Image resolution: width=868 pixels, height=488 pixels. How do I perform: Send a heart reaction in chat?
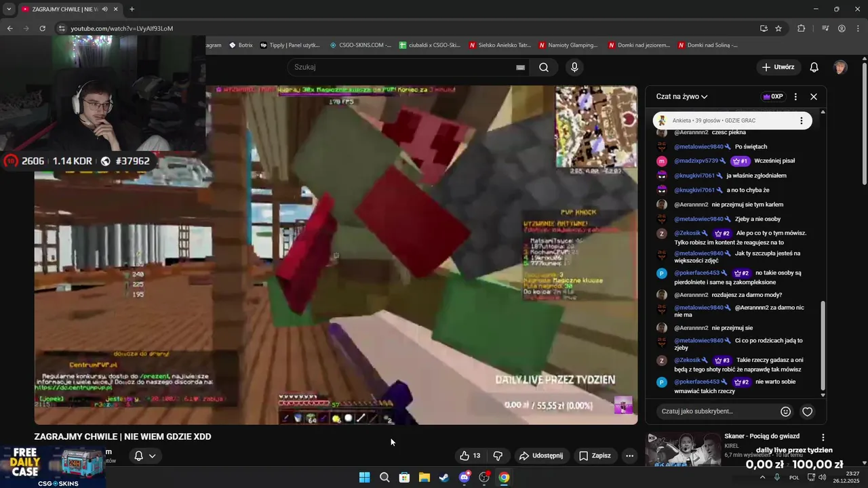click(807, 411)
